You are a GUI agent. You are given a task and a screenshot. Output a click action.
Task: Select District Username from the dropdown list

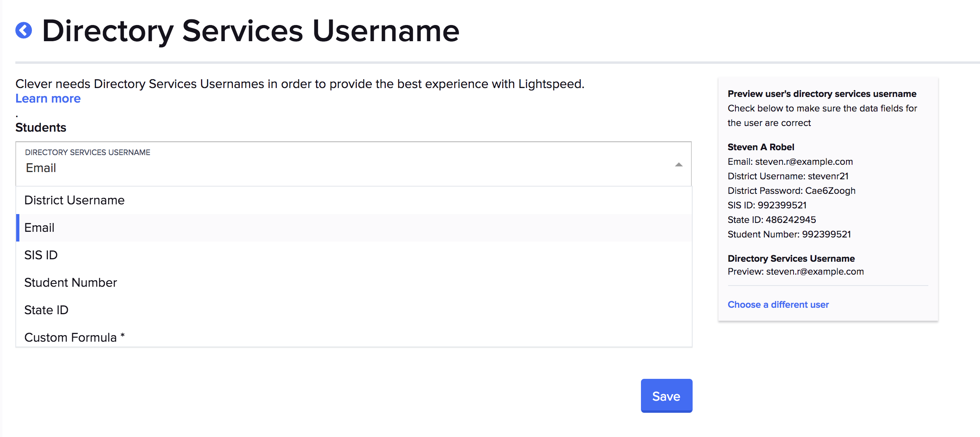click(75, 200)
